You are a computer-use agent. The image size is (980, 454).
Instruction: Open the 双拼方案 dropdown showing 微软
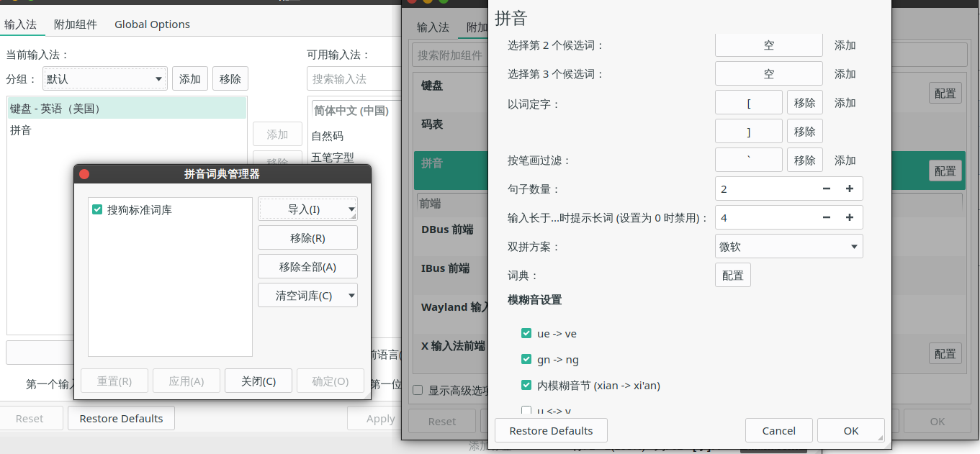point(788,246)
